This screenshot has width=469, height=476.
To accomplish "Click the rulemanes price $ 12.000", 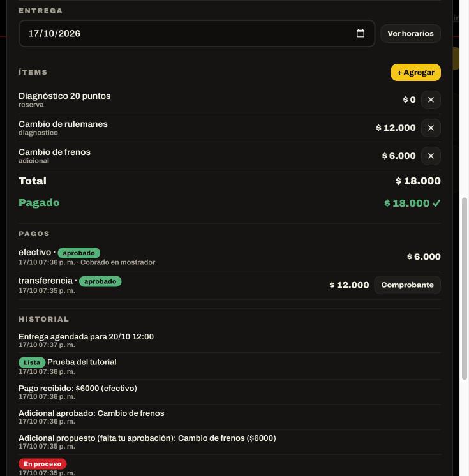I will point(396,128).
